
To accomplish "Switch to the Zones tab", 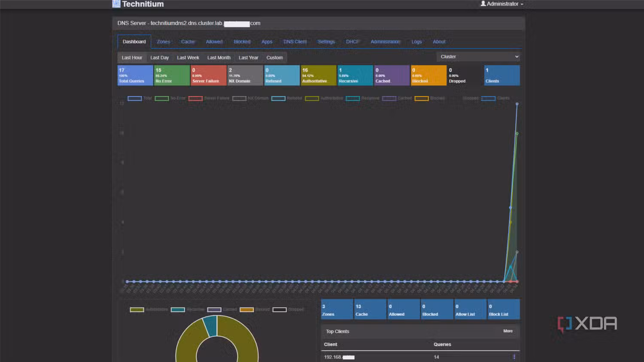I will pyautogui.click(x=163, y=42).
